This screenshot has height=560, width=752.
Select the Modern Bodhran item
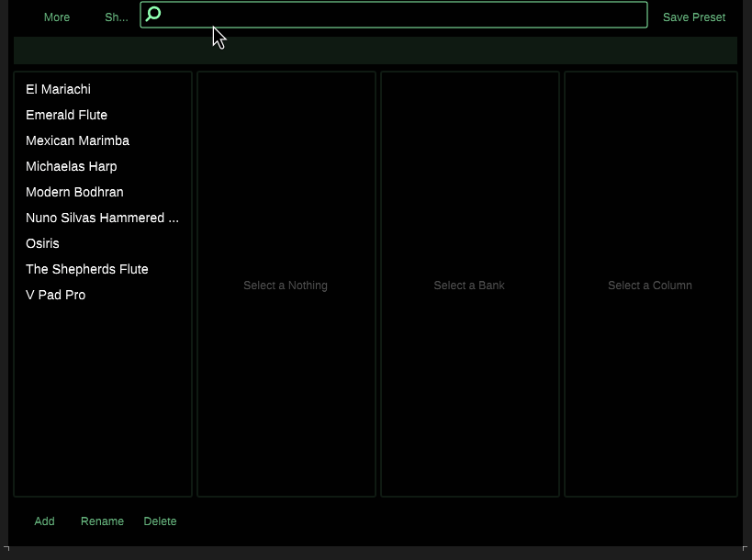point(74,192)
